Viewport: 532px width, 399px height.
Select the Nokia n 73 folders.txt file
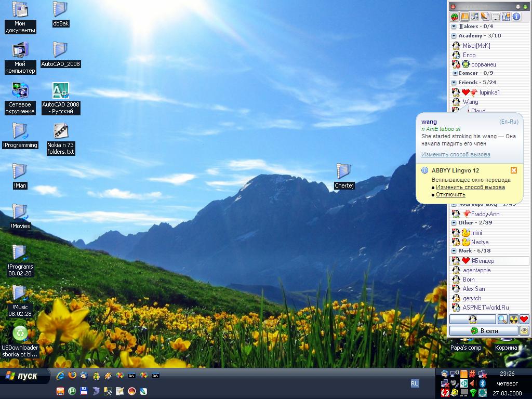(61, 139)
